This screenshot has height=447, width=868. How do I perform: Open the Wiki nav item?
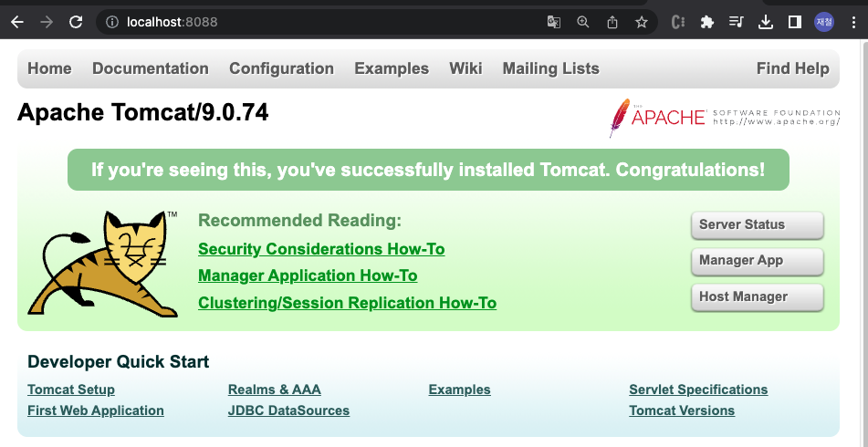465,68
